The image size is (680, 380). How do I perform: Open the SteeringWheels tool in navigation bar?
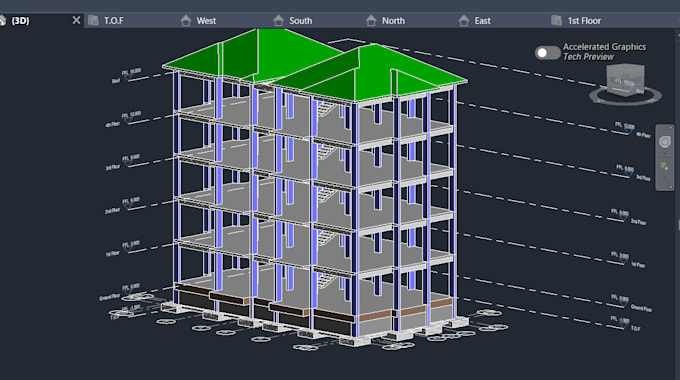(x=664, y=141)
